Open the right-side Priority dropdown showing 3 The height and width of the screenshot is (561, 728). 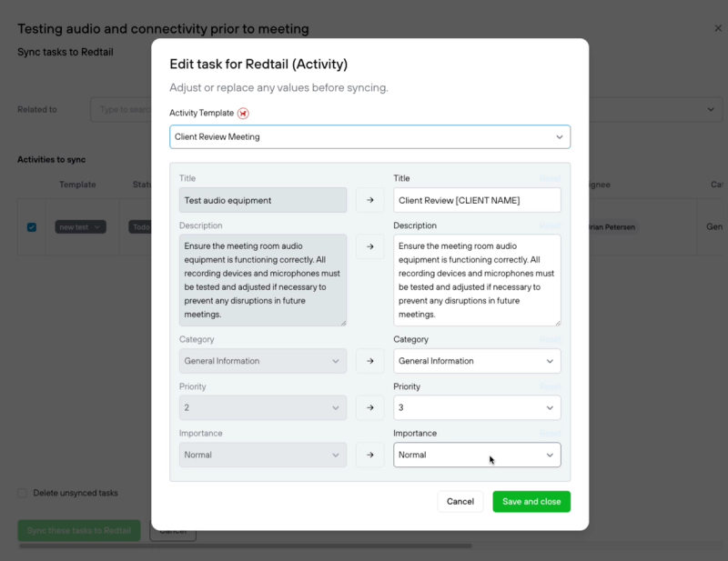click(477, 407)
